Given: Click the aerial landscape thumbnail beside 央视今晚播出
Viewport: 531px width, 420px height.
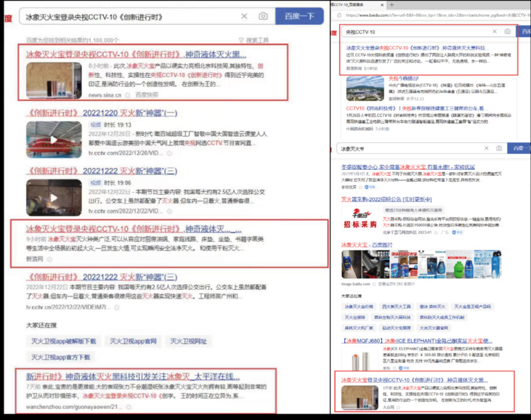Looking at the screenshot, I should coord(365,89).
